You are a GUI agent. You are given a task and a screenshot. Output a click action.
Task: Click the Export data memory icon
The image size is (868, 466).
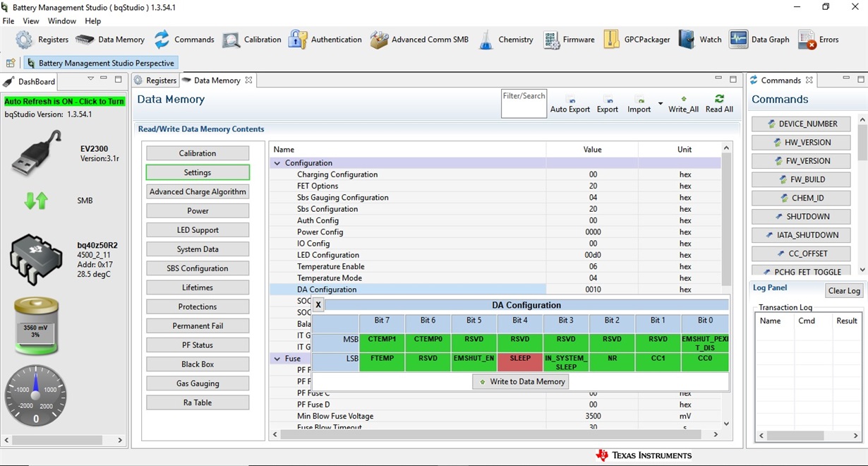coord(607,104)
